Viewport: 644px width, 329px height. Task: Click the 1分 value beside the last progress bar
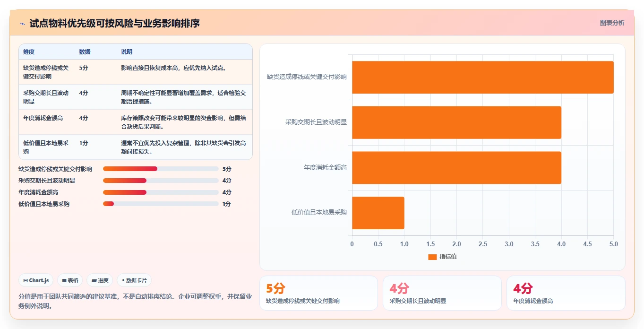pyautogui.click(x=227, y=204)
